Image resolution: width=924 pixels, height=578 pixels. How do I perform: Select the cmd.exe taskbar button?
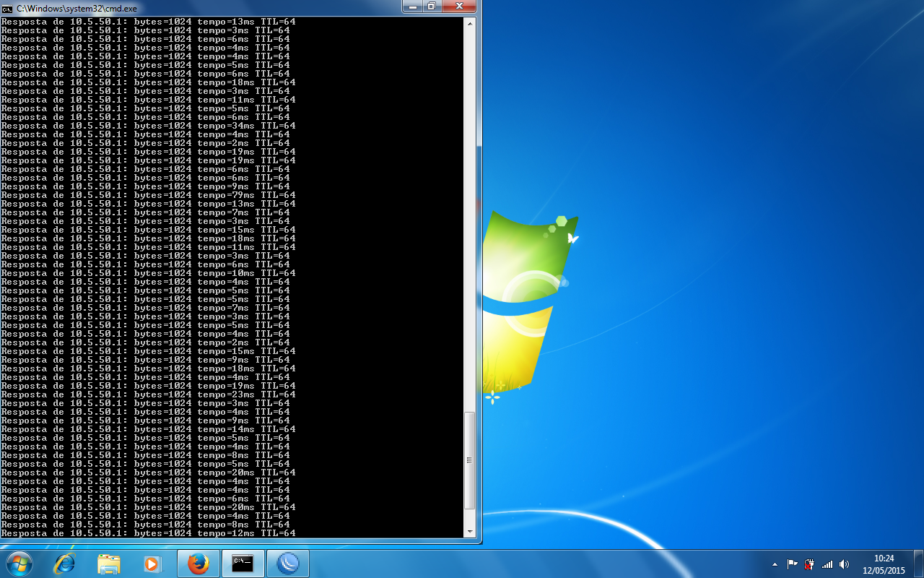click(243, 564)
